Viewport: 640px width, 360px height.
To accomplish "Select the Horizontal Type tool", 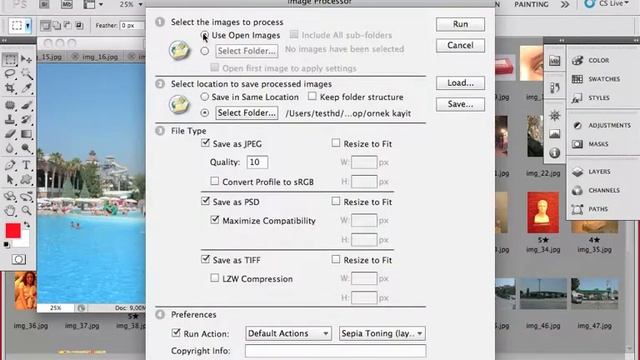I will pos(27,165).
